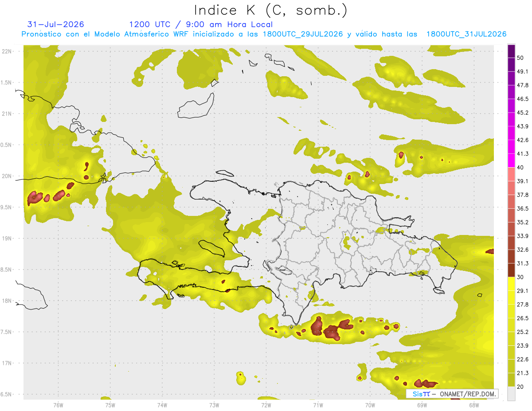Viewport: 532px width, 411px height.
Task: Click the legend value "29.1"
Action: click(523, 291)
